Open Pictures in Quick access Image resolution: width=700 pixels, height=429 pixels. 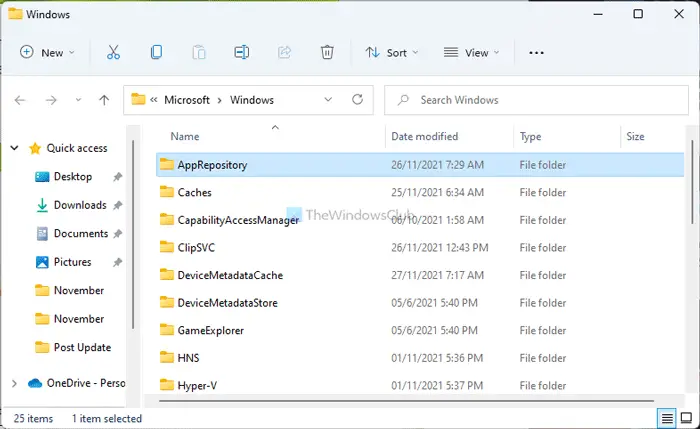pos(72,262)
